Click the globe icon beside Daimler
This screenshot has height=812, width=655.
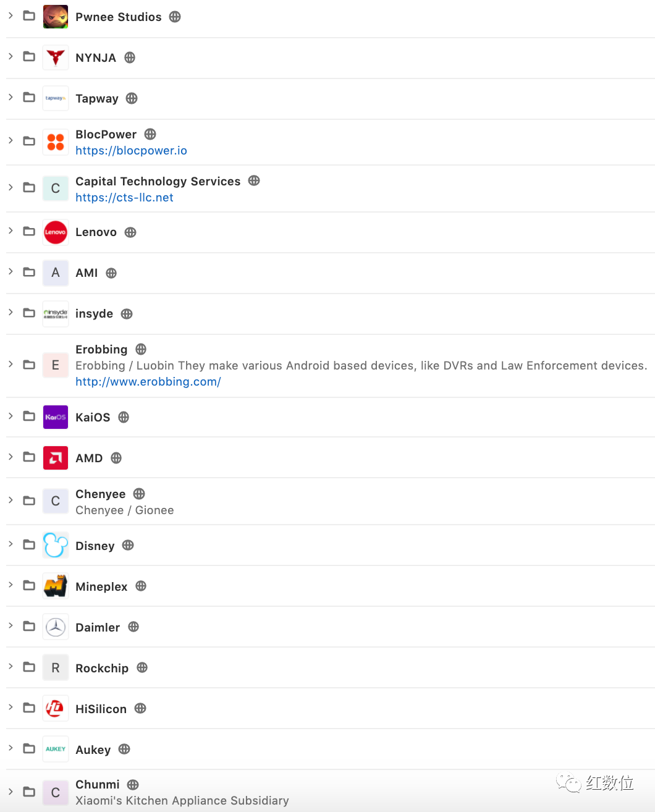coord(133,627)
